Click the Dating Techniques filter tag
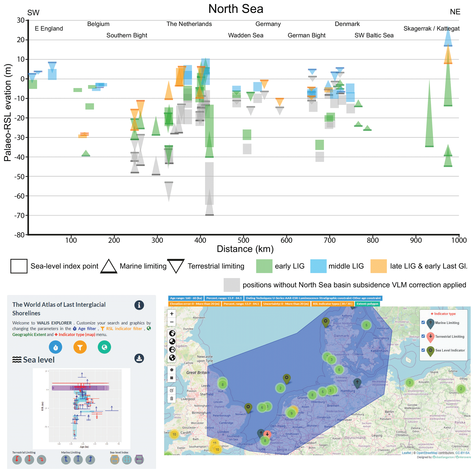The image size is (476, 473). pyautogui.click(x=313, y=298)
